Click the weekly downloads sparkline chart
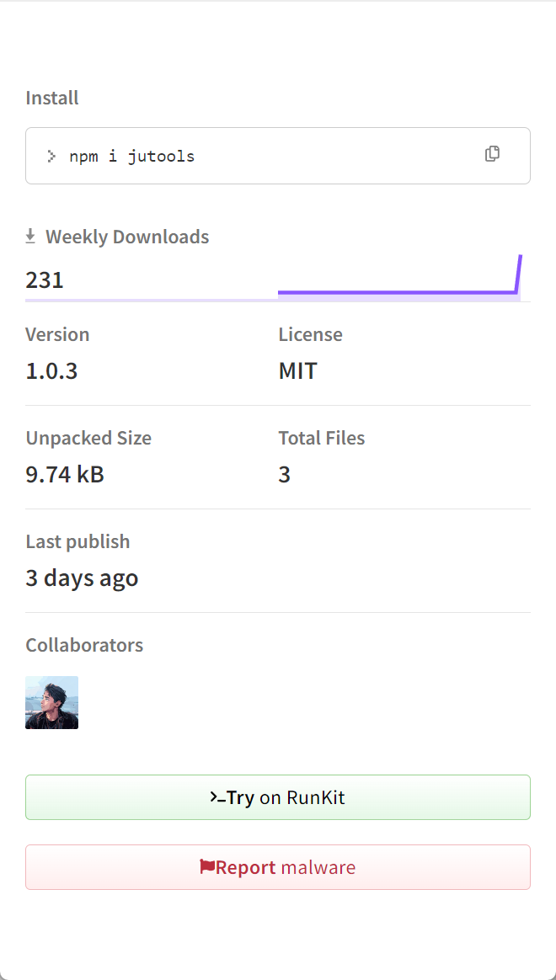556x980 pixels. tap(399, 278)
